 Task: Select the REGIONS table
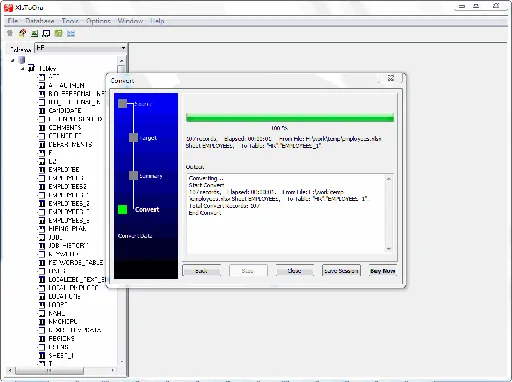(x=61, y=339)
